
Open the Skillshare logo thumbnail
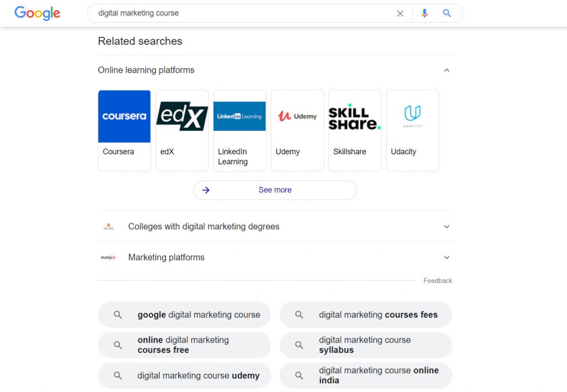coord(355,116)
